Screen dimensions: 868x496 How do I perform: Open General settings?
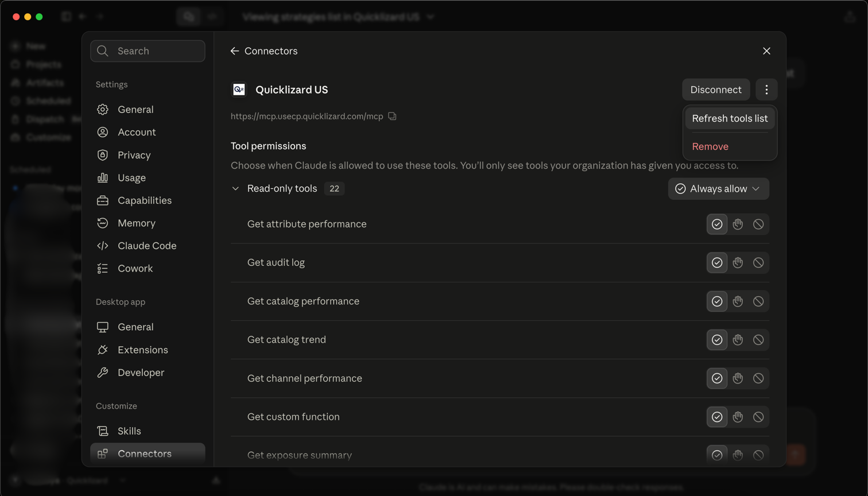click(148, 109)
